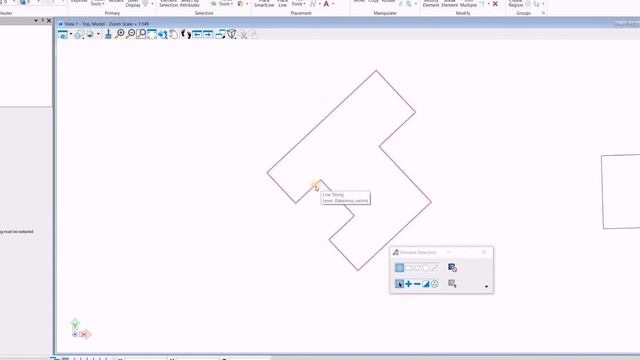640x360 pixels.
Task: Click the Update View brush icon
Action: coord(108,35)
